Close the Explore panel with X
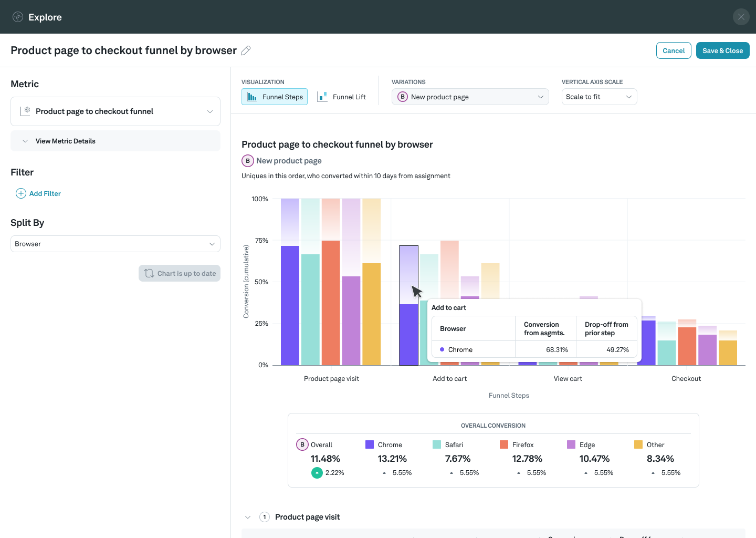 741,17
